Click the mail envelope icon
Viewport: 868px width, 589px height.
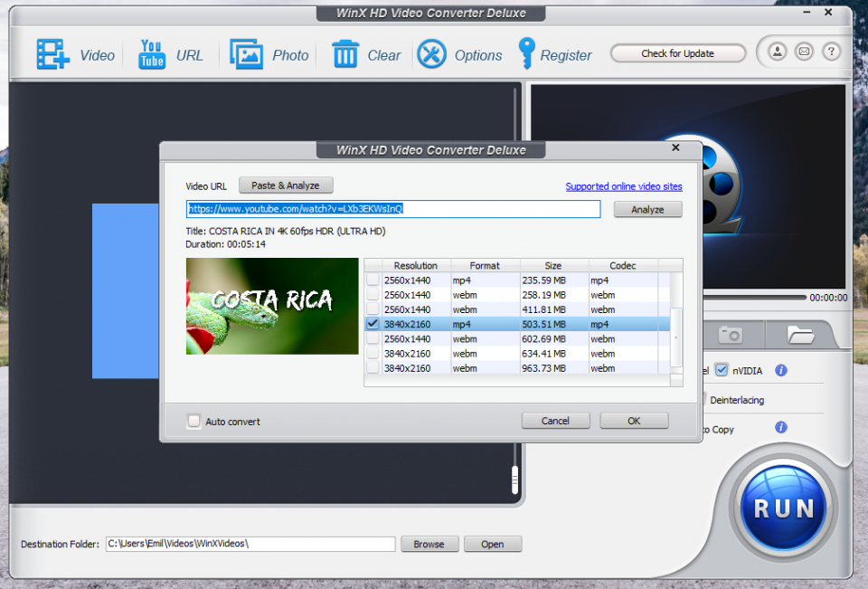pos(804,52)
